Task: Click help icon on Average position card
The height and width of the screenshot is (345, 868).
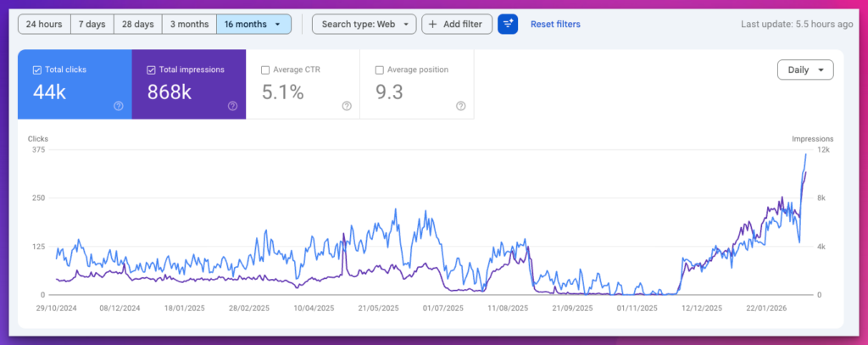Action: pyautogui.click(x=460, y=106)
